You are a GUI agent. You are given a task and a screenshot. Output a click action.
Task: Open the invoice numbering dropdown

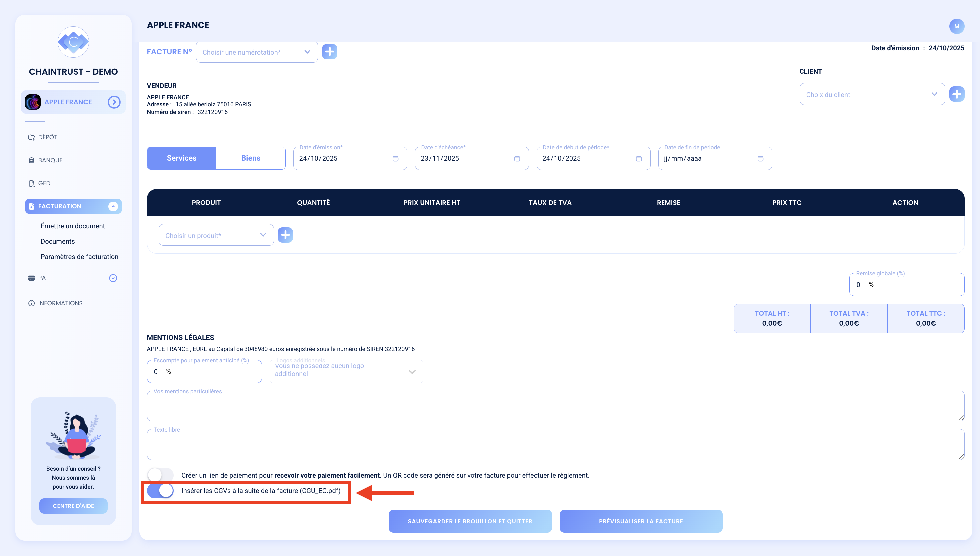click(x=257, y=52)
